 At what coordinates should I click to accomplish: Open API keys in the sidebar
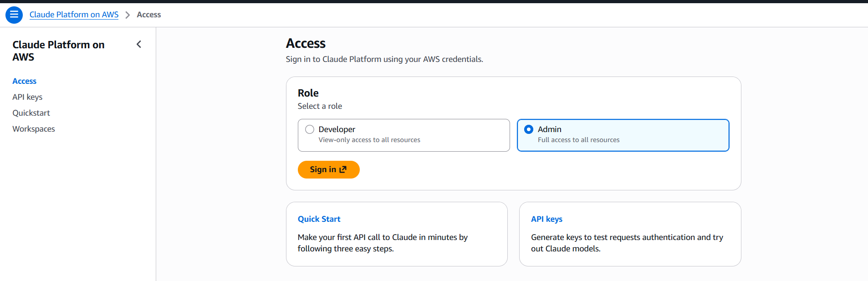click(x=27, y=97)
